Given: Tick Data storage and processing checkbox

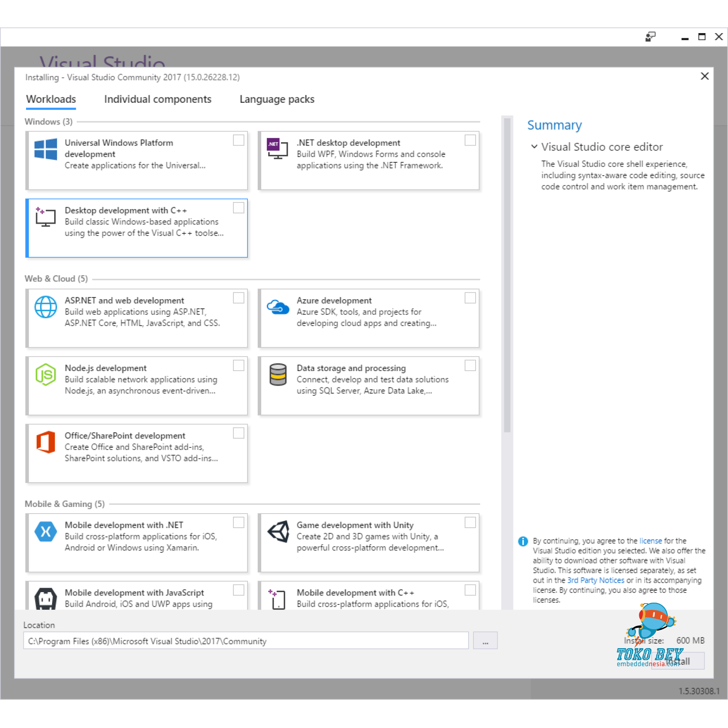Looking at the screenshot, I should (470, 366).
